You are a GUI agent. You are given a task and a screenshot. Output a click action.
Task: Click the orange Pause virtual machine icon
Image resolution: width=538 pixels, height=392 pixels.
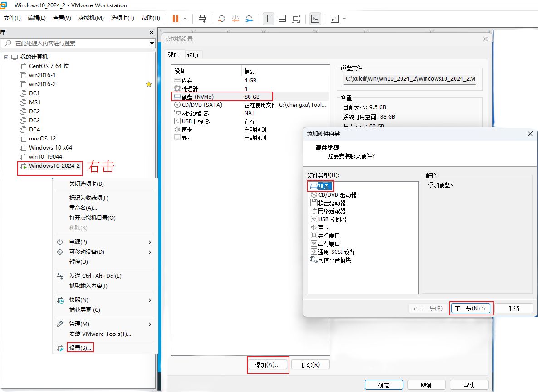[x=175, y=19]
